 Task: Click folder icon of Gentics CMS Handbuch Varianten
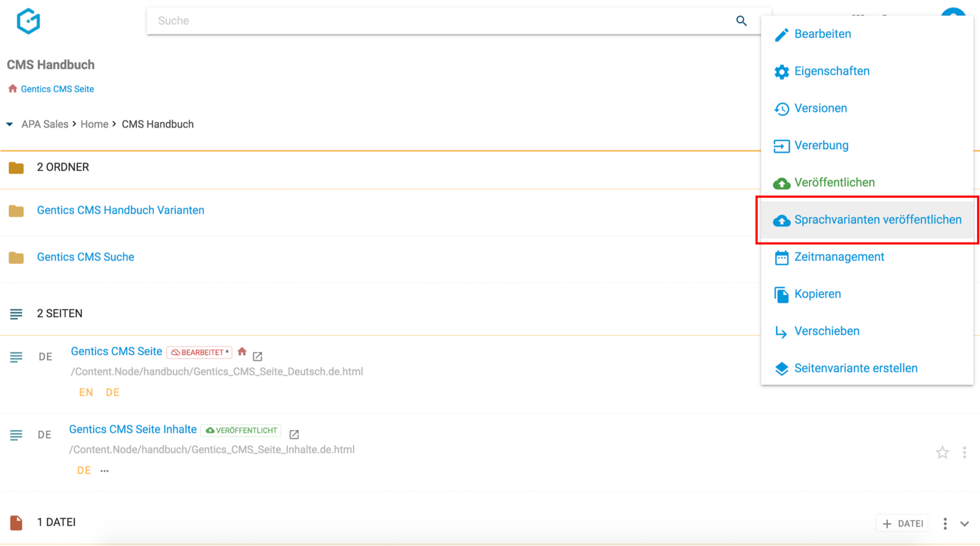pos(16,211)
